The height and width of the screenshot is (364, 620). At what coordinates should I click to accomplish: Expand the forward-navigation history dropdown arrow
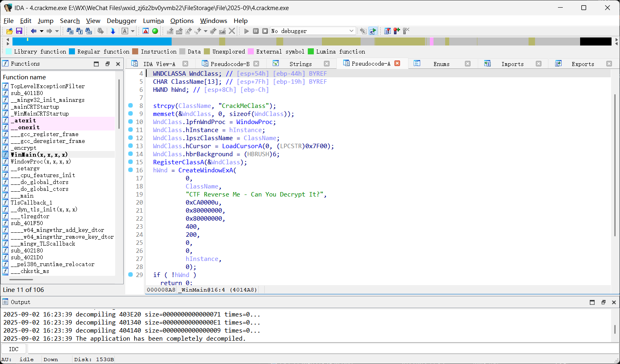[57, 31]
